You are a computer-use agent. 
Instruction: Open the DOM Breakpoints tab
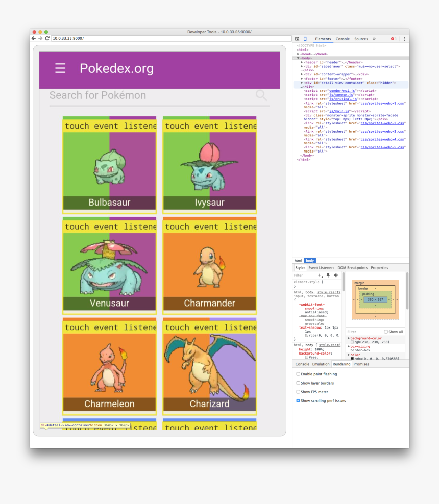click(352, 268)
